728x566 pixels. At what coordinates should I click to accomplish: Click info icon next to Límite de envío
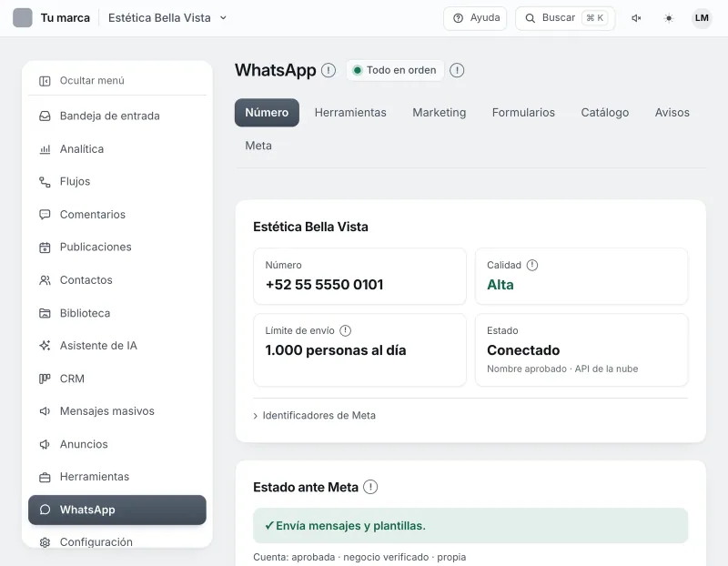pos(346,330)
